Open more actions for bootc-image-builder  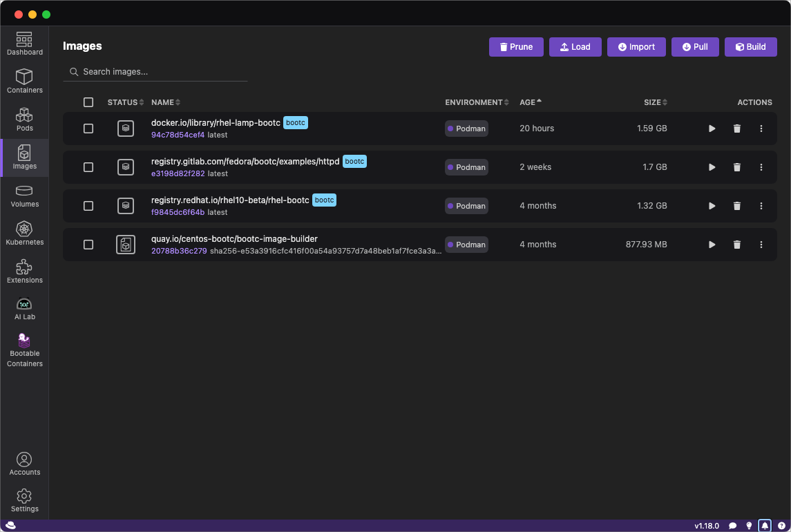[x=761, y=245]
